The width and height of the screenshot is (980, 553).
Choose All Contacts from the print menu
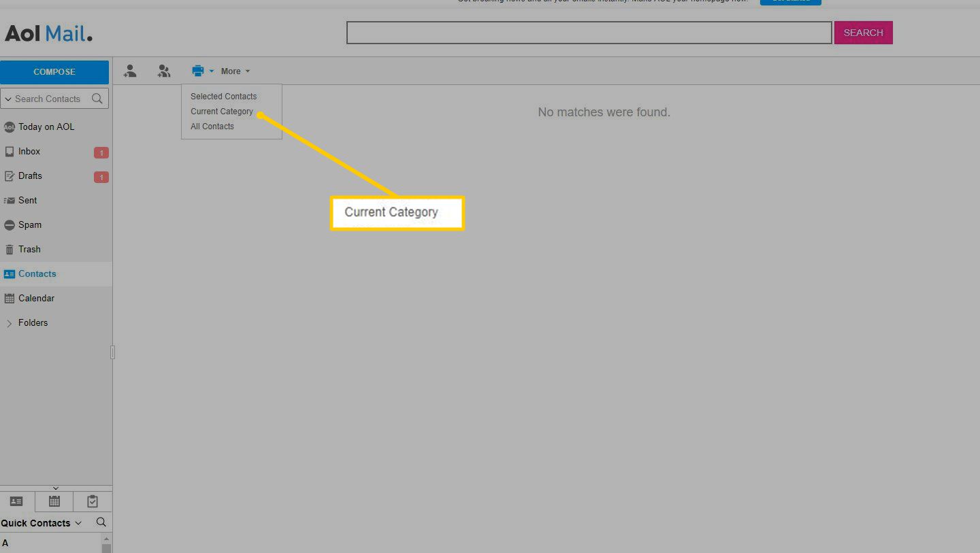click(x=212, y=127)
